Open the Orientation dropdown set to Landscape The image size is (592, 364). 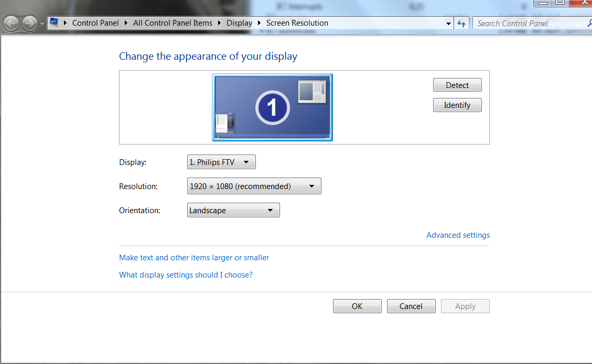(233, 210)
